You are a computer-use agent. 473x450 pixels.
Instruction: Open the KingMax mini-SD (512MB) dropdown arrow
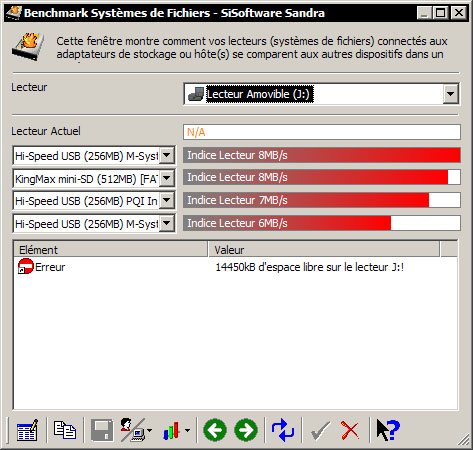167,178
